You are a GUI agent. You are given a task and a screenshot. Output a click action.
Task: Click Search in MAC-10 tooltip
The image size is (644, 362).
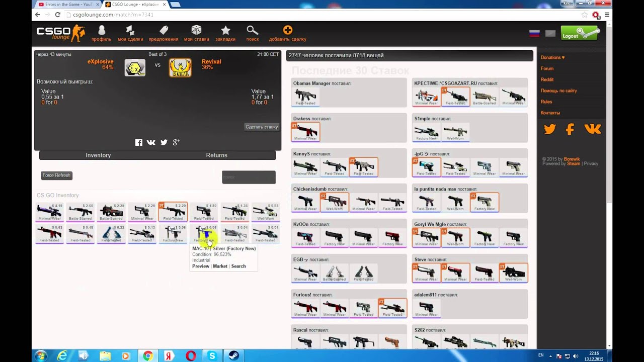[238, 266]
